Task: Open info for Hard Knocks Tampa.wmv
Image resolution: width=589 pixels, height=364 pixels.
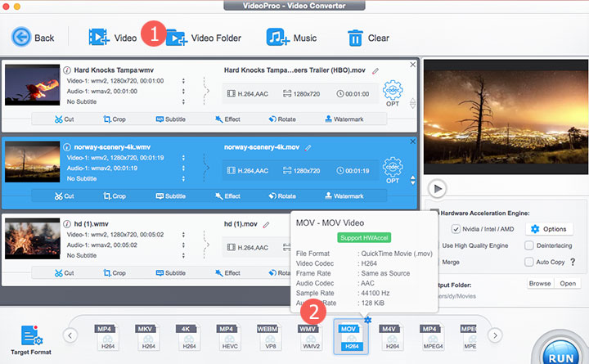Action: point(67,70)
